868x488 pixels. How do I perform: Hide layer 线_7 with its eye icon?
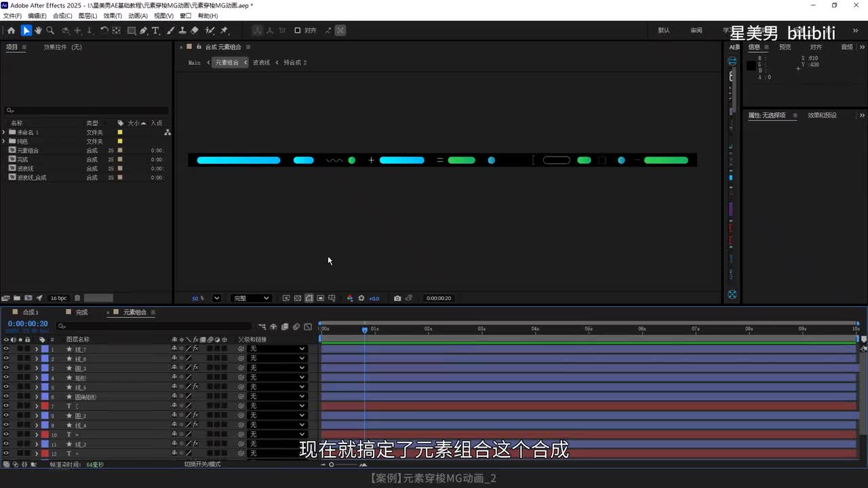[x=6, y=349]
